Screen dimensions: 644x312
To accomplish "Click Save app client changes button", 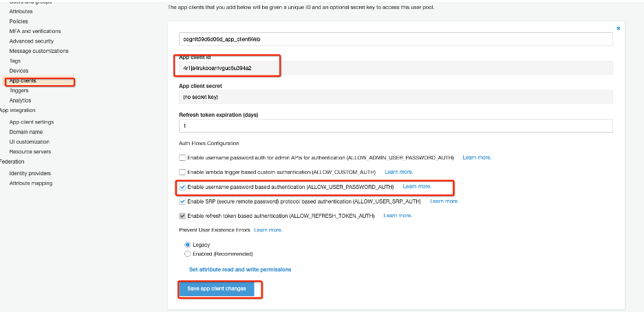I will [x=217, y=289].
